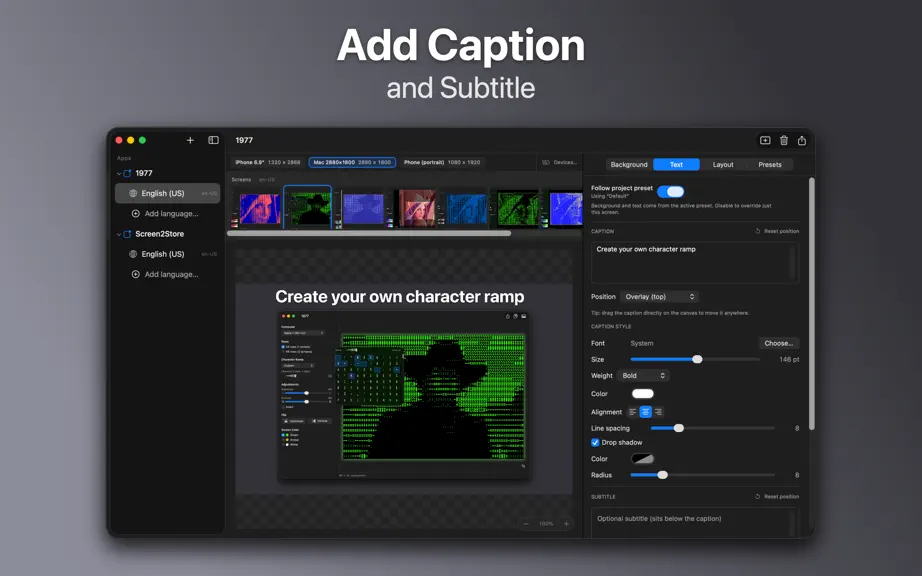Click globe icon beside English (US) under 1977
Image resolution: width=922 pixels, height=576 pixels.
pyautogui.click(x=133, y=193)
